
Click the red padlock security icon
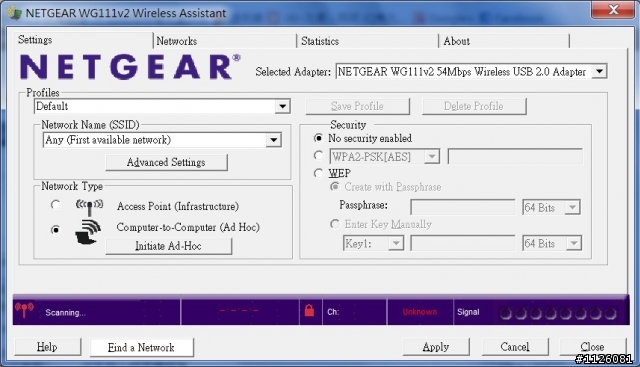tap(309, 311)
